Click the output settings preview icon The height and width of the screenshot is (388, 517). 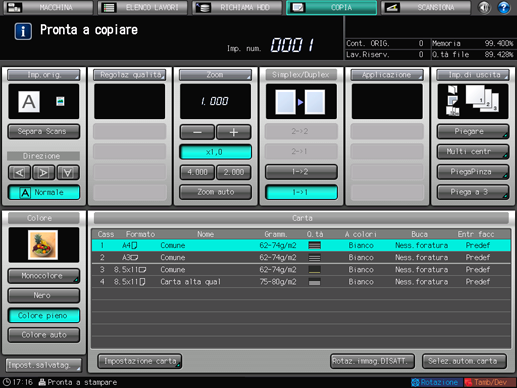473,101
